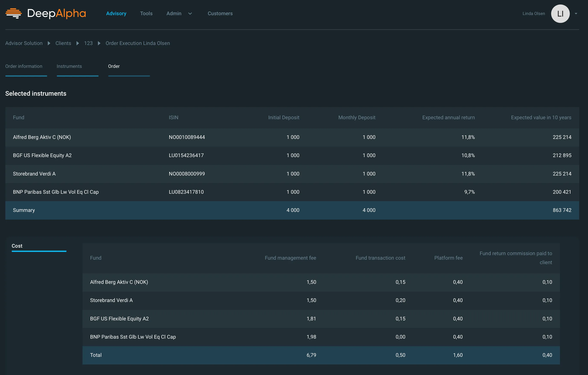Select Storebrand Verdi A in cost table
This screenshot has width=588, height=375.
[111, 300]
